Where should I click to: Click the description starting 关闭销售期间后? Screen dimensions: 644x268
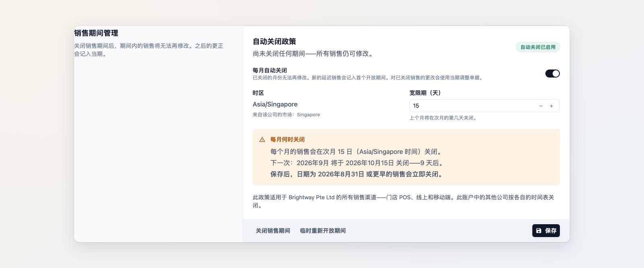click(149, 50)
